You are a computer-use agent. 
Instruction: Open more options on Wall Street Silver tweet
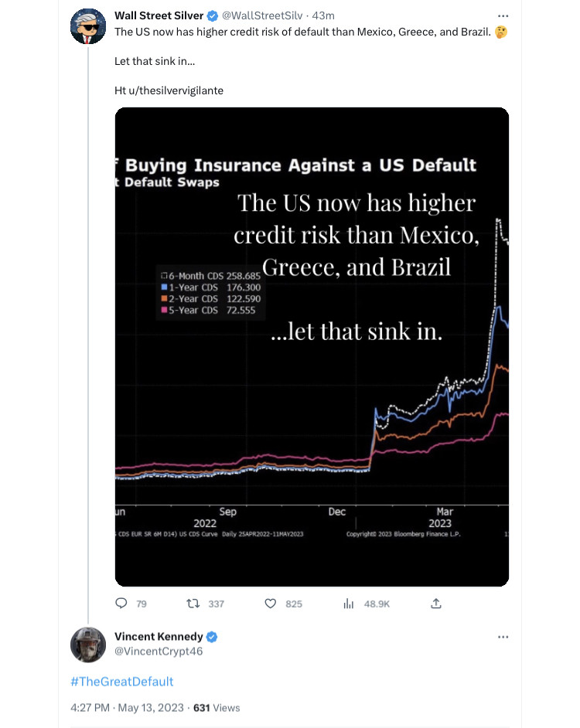click(x=503, y=15)
